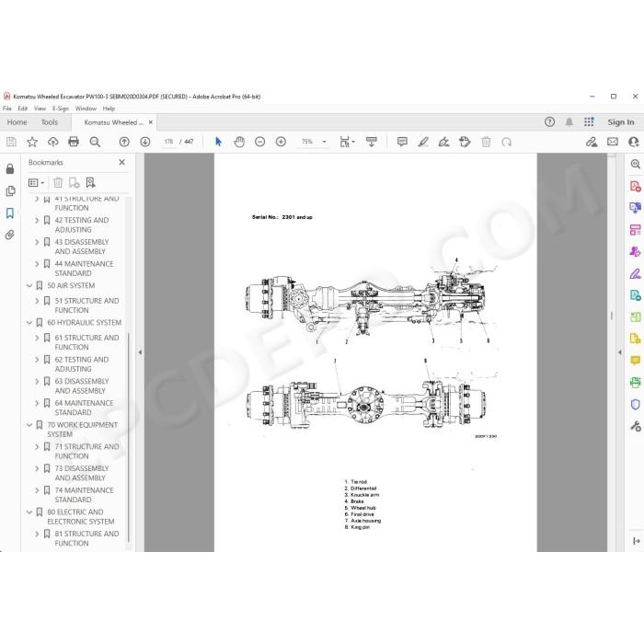Click the security lock panel icon

[x=10, y=168]
